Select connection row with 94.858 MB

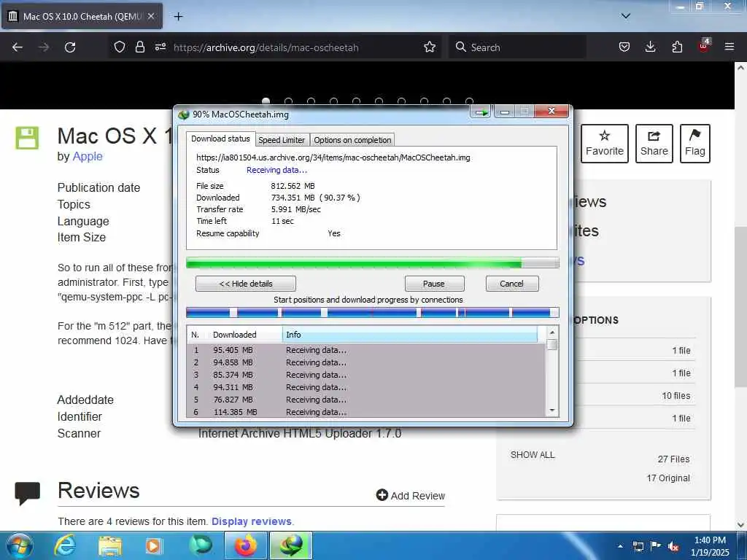366,362
